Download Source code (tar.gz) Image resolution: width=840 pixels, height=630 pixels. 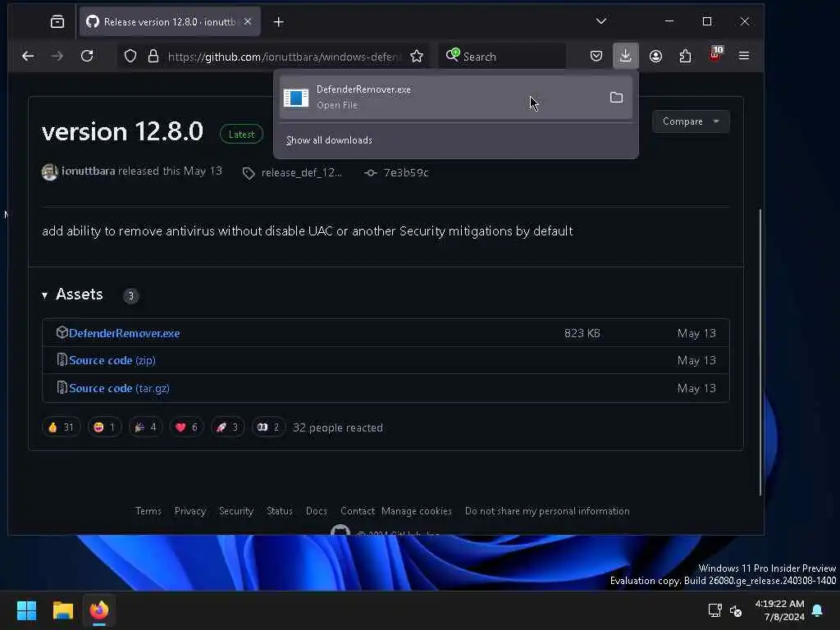coord(119,388)
